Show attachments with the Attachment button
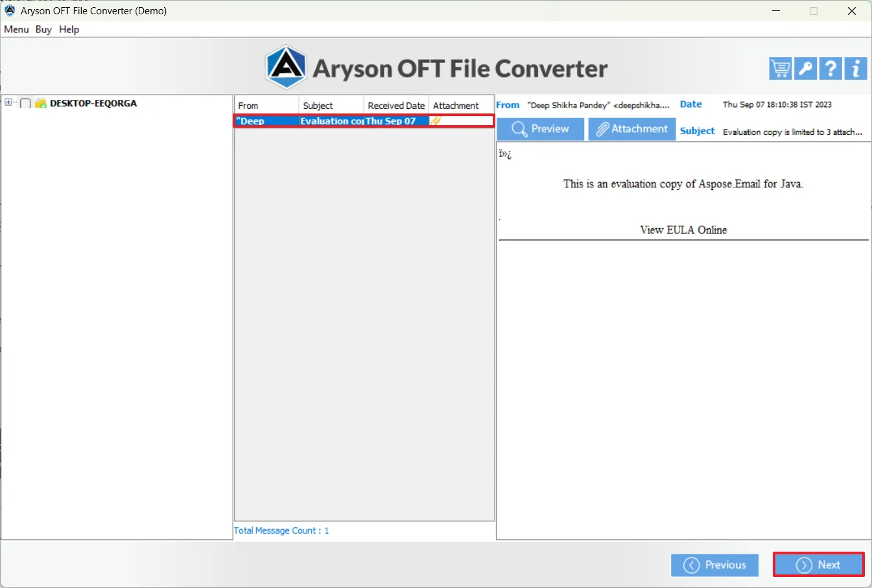The height and width of the screenshot is (588, 872). [631, 129]
